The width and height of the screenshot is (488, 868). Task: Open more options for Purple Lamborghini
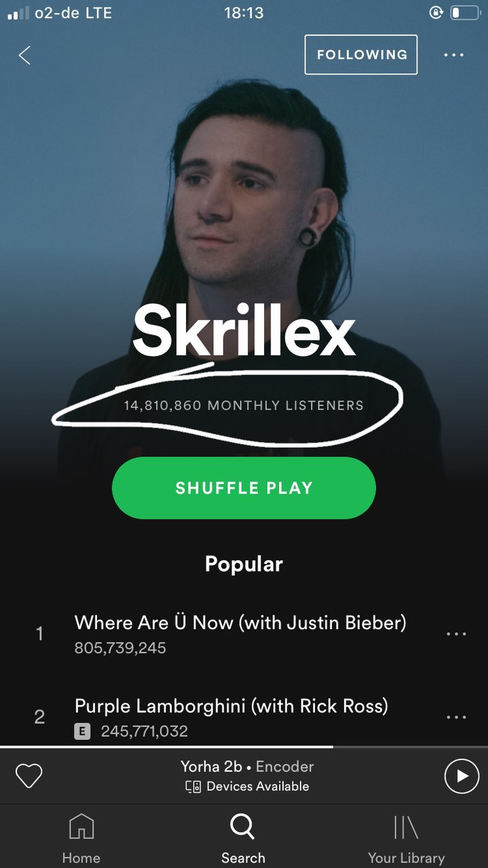click(456, 717)
